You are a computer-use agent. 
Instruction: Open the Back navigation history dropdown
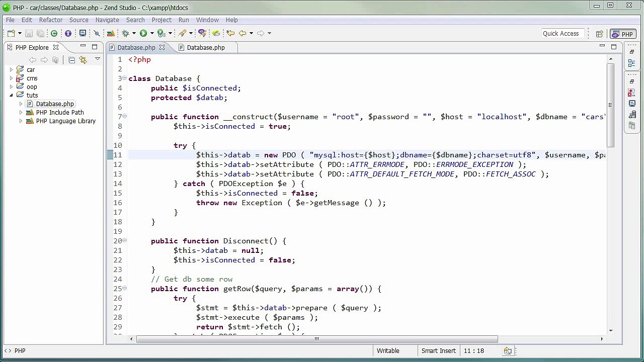[251, 34]
